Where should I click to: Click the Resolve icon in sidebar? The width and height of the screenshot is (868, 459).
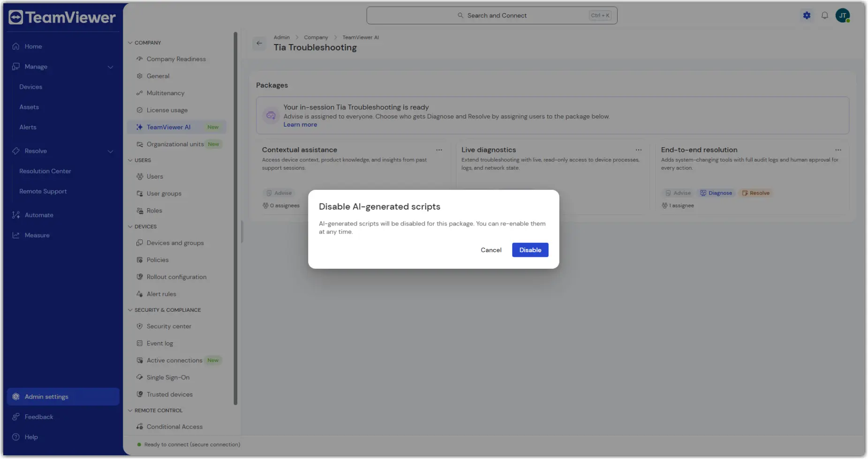(16, 151)
